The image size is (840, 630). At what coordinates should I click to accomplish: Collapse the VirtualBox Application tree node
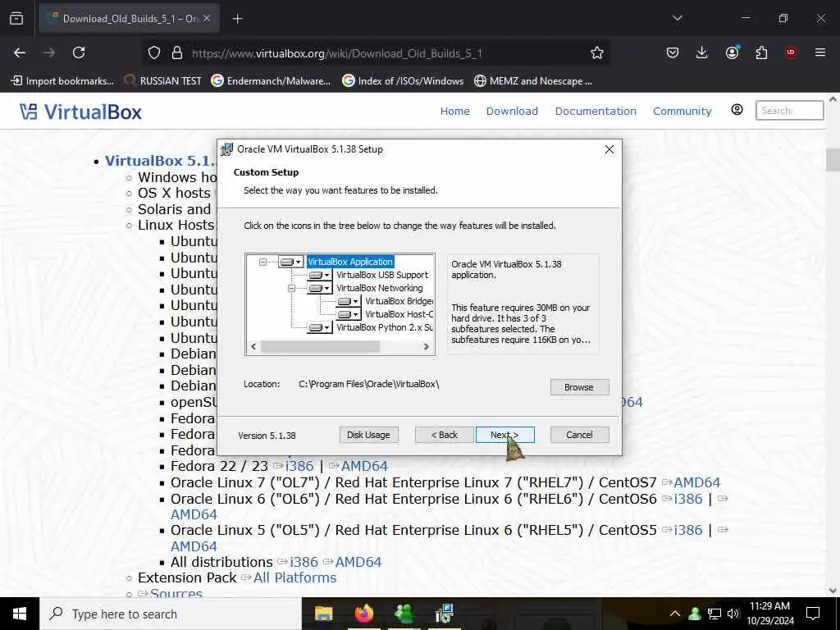pos(262,262)
